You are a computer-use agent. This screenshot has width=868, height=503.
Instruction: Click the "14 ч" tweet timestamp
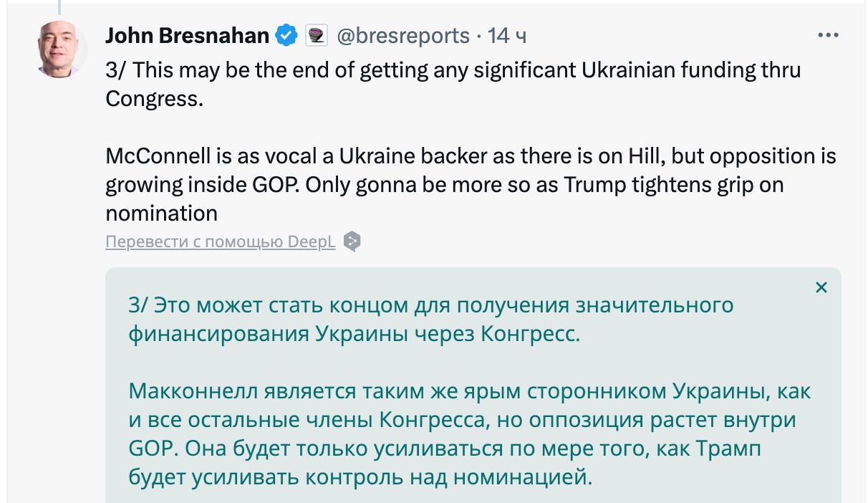click(x=507, y=35)
